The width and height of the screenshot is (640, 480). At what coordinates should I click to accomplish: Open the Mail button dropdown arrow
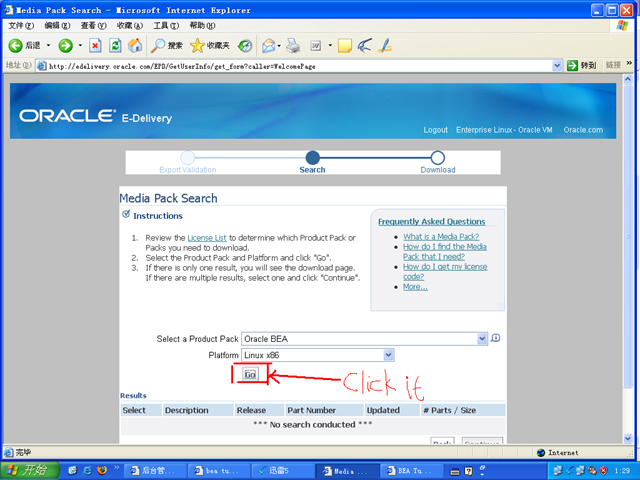279,45
